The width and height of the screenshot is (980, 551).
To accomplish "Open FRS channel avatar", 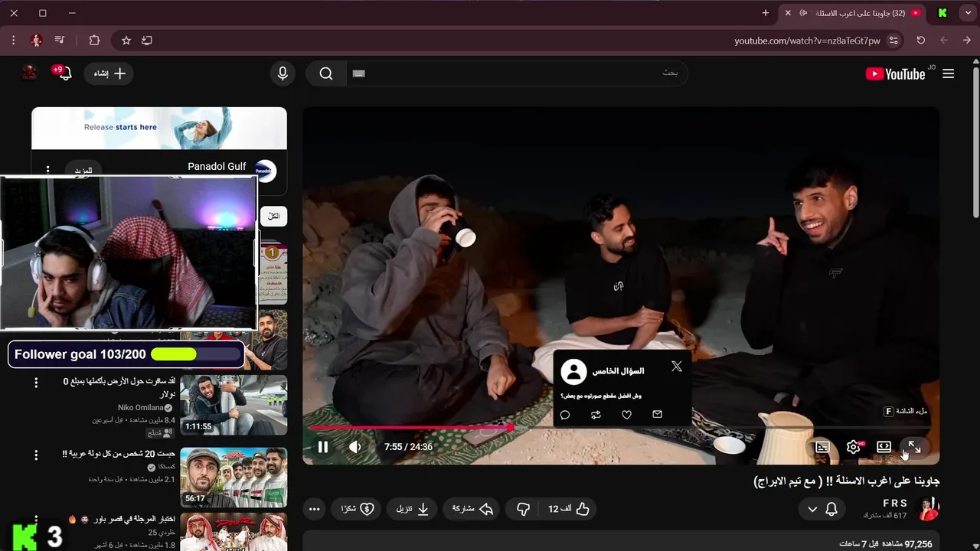I will (928, 508).
